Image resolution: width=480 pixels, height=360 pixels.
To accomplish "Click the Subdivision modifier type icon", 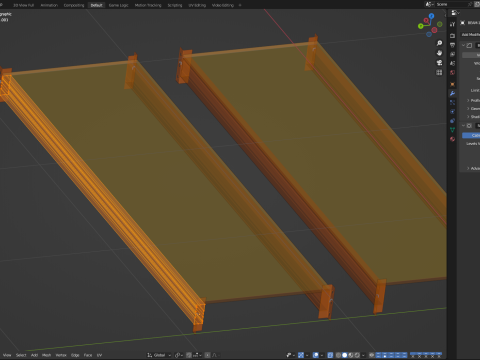I will point(469,126).
